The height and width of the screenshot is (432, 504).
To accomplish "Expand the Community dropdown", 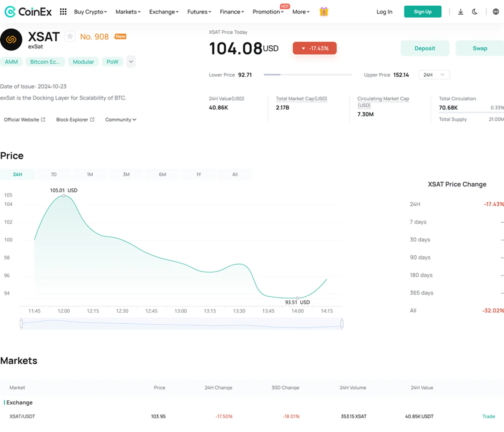I will click(121, 120).
